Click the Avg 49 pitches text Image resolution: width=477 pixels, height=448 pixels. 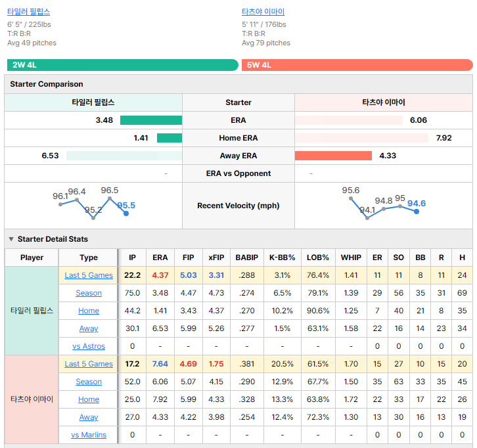click(32, 43)
